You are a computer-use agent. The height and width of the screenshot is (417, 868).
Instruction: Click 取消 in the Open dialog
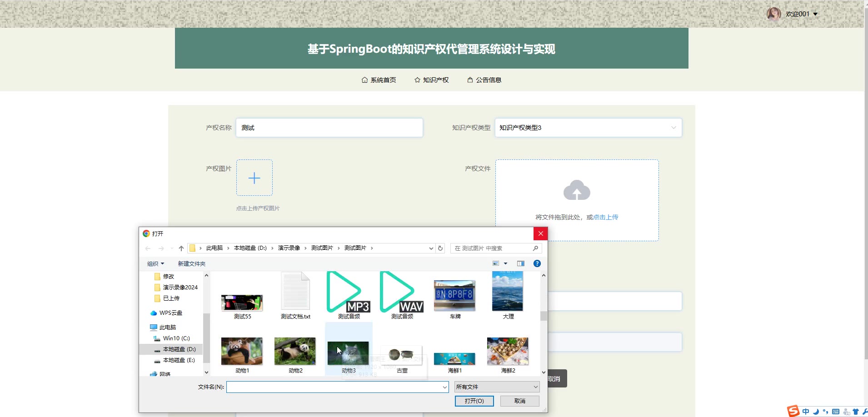(x=519, y=401)
